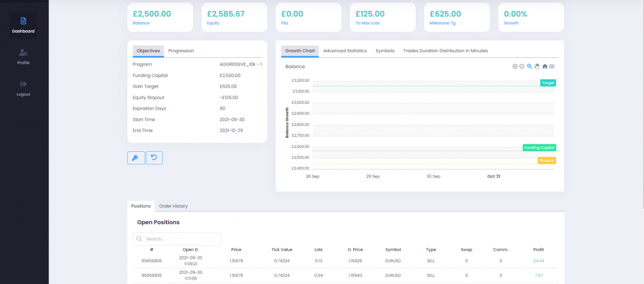Click the 28 Sep axis label

click(x=313, y=176)
